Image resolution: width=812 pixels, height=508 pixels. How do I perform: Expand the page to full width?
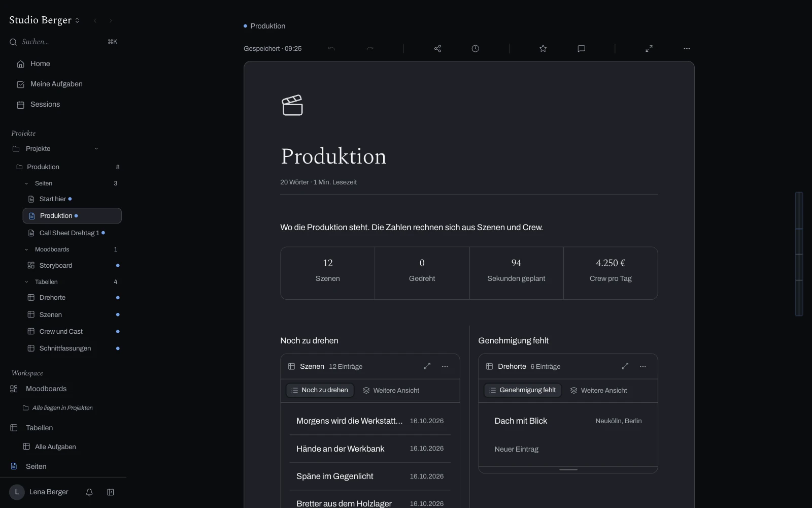click(x=649, y=49)
